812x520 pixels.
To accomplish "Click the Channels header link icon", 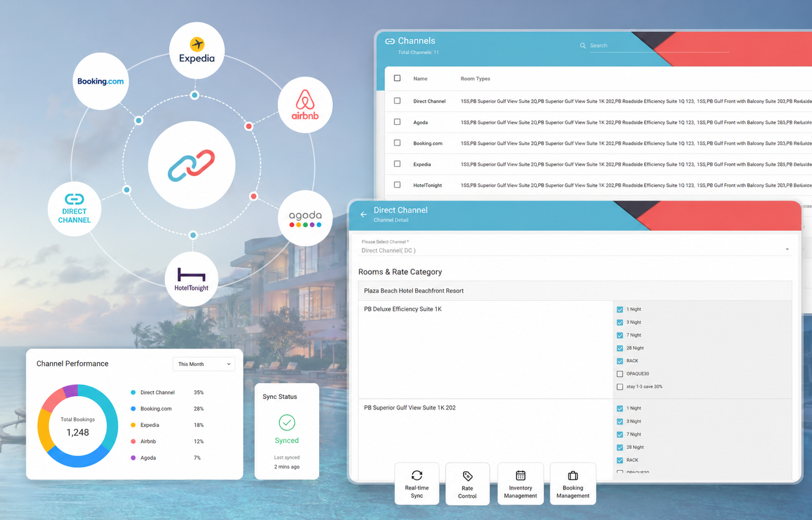I will (x=390, y=41).
